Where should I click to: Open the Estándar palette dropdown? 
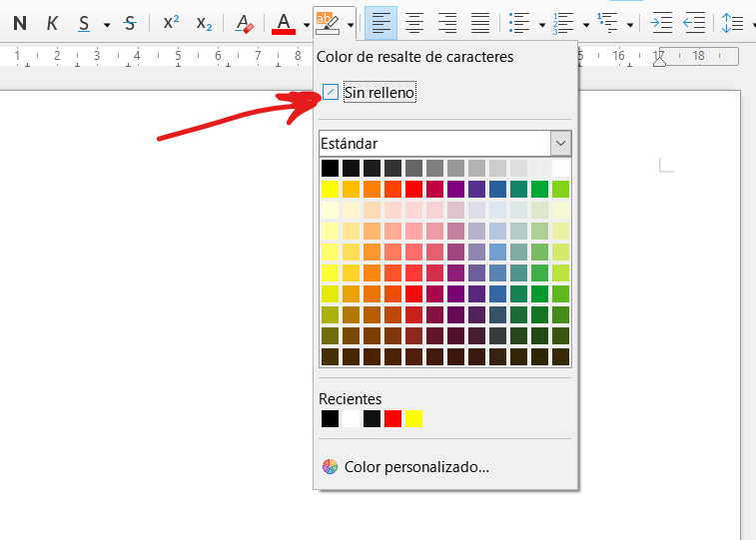point(560,144)
